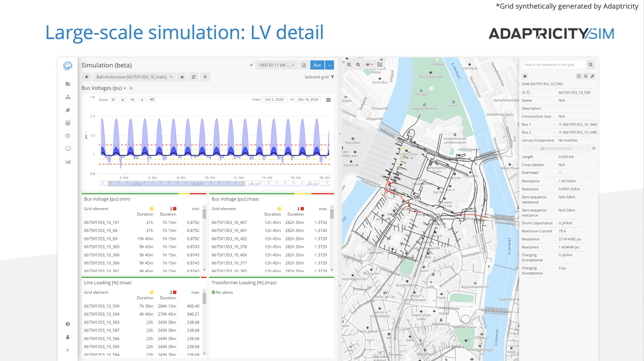Expand the Bus Voltages (pu) chart selector
This screenshot has height=361, width=644.
(104, 88)
